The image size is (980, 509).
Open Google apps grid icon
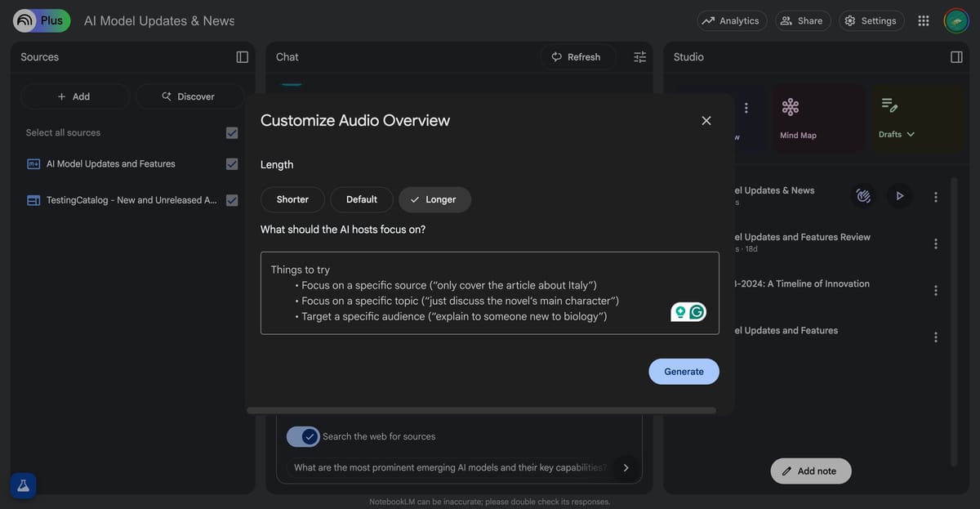coord(924,21)
